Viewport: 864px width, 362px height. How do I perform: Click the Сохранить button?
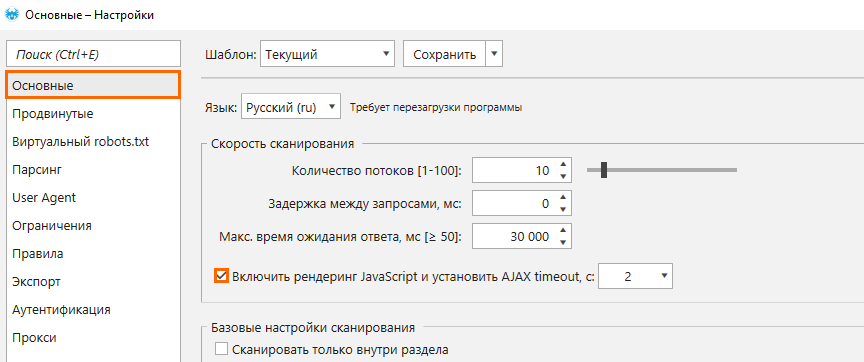click(x=444, y=54)
